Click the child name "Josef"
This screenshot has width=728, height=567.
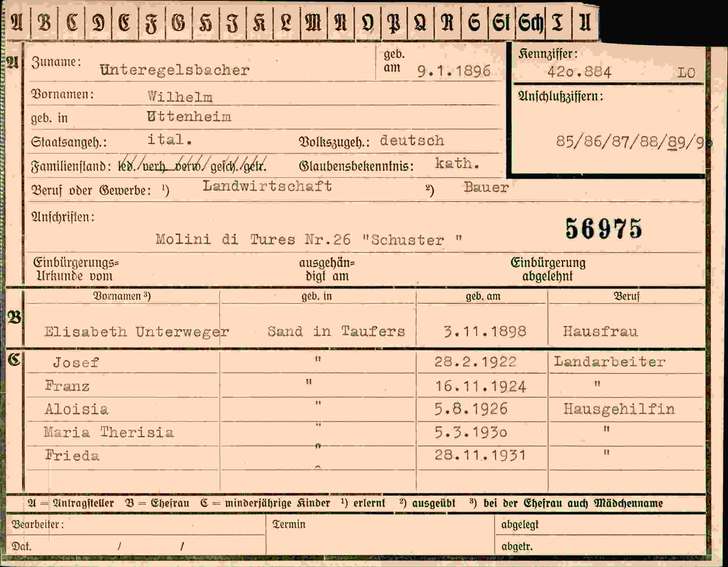coord(76,362)
